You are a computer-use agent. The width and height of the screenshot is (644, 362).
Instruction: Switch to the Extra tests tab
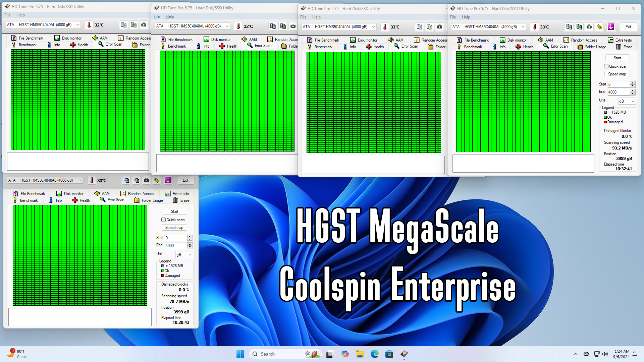[620, 40]
